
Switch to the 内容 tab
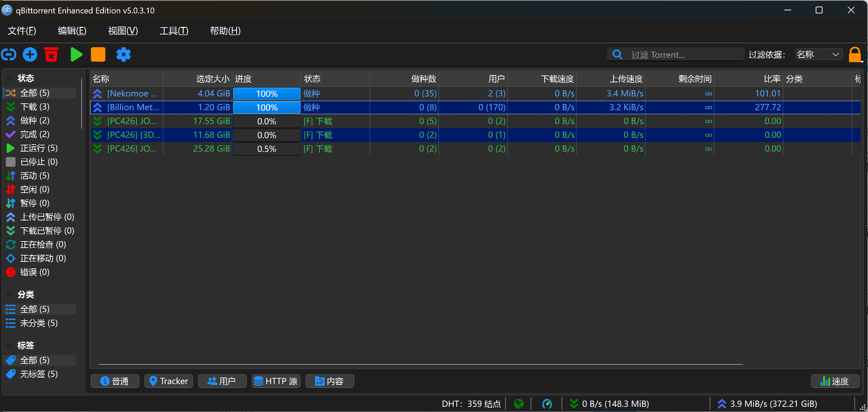click(x=330, y=381)
